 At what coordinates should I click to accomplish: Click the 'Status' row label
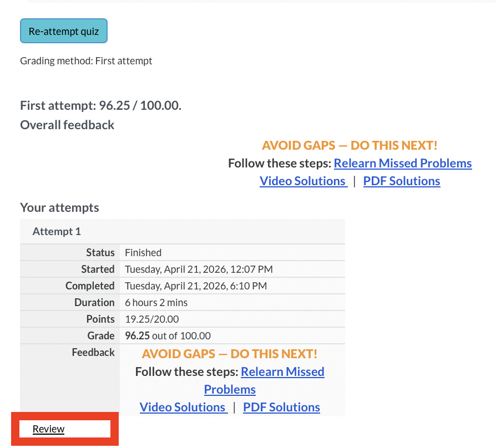[x=100, y=253]
